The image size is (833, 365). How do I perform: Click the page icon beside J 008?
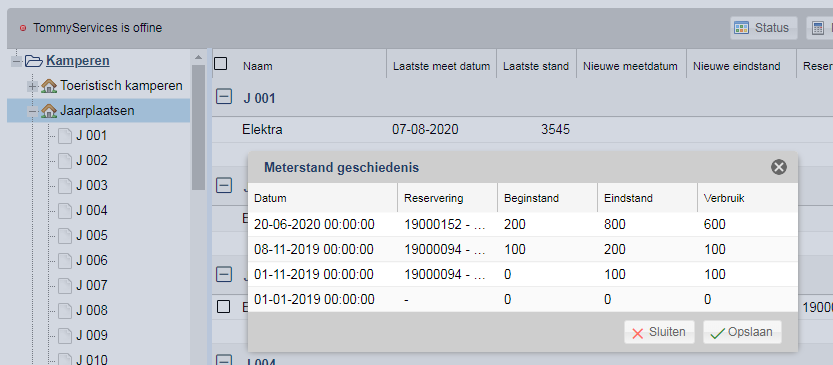(x=64, y=311)
